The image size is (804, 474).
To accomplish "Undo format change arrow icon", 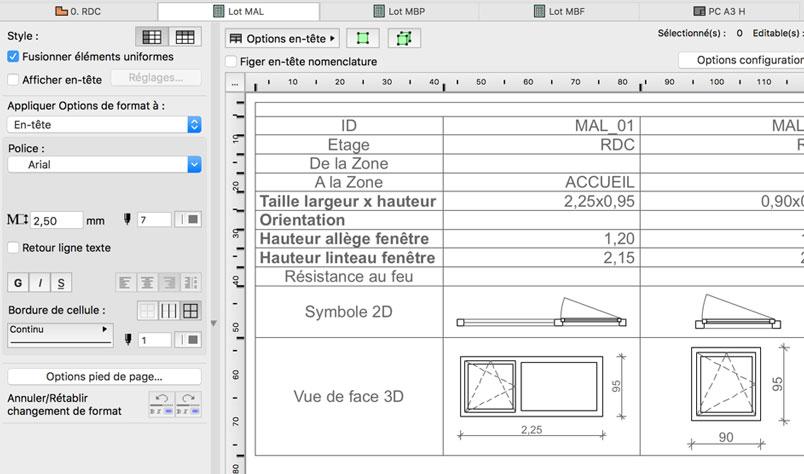I will point(162,404).
